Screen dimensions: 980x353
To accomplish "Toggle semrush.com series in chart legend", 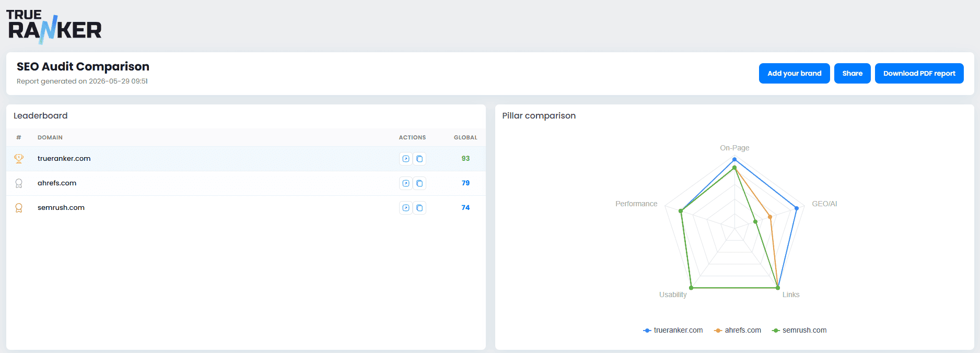I will (799, 330).
